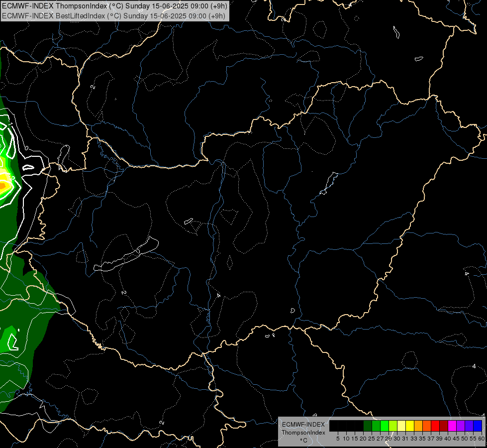Select the bright green legend swatch

tap(385, 426)
